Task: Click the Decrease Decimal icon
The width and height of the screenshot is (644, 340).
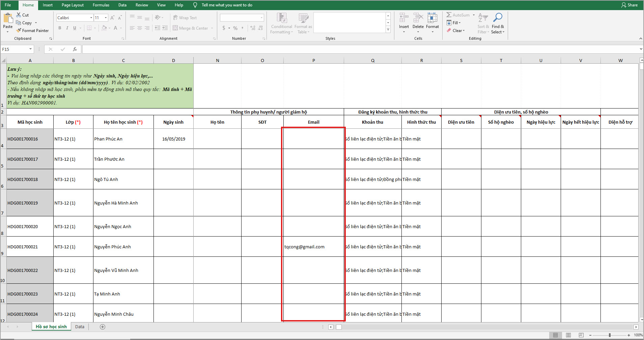Action: [260, 28]
